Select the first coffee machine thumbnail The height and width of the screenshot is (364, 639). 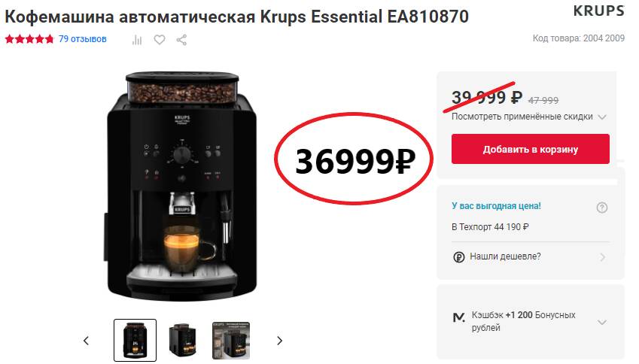click(135, 340)
